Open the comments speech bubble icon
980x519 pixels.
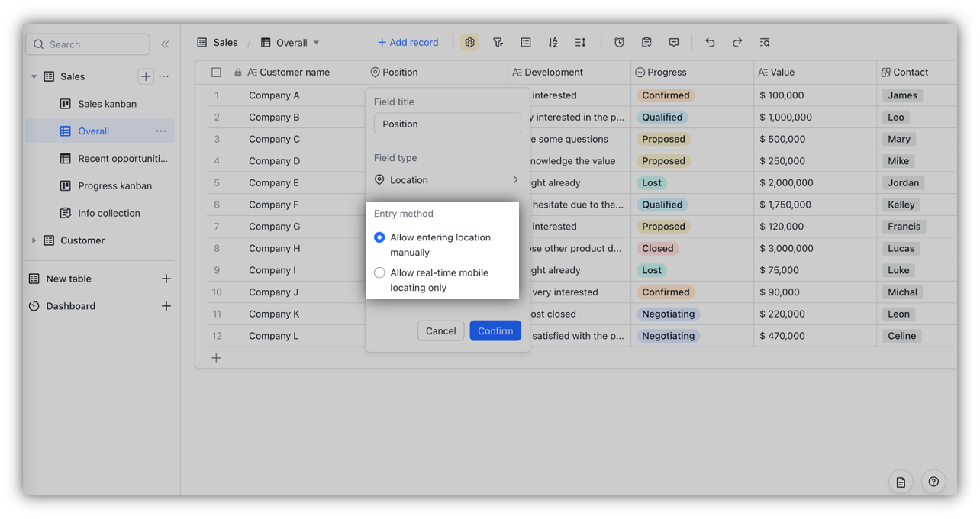tap(674, 43)
